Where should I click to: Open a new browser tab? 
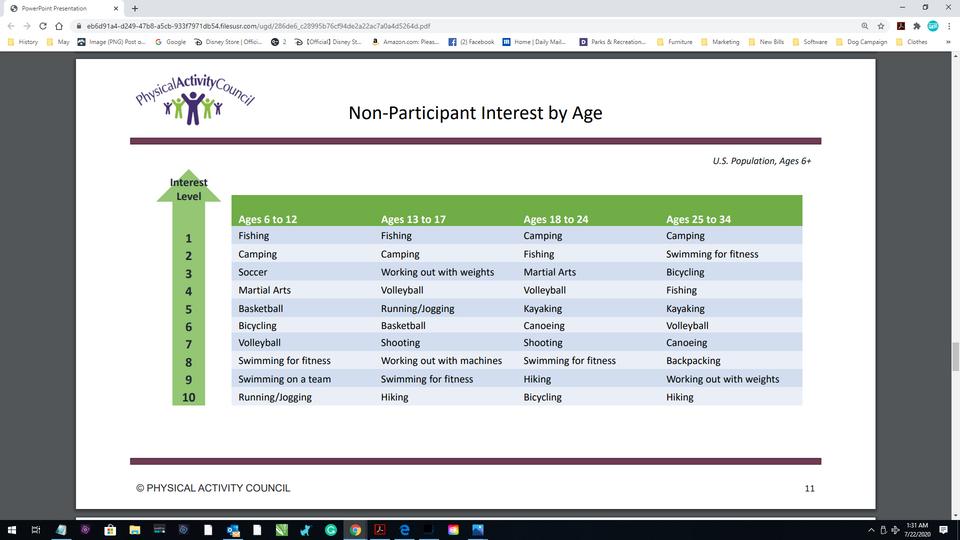coord(135,9)
